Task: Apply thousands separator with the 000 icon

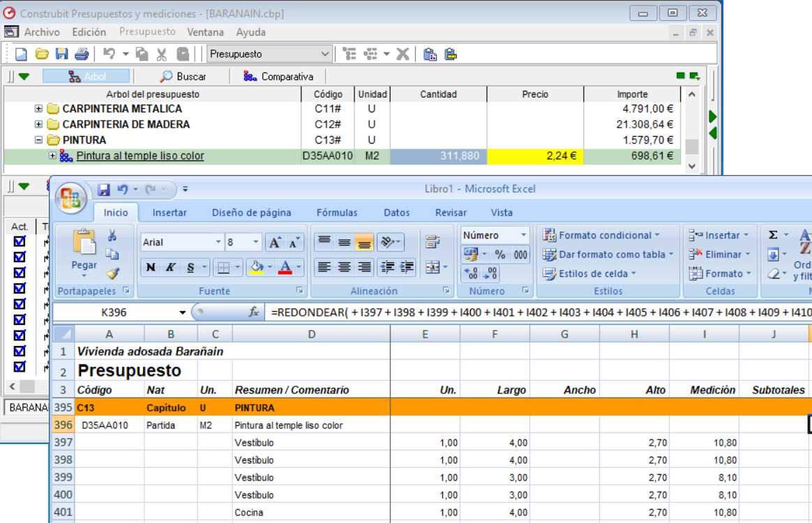Action: click(x=520, y=255)
